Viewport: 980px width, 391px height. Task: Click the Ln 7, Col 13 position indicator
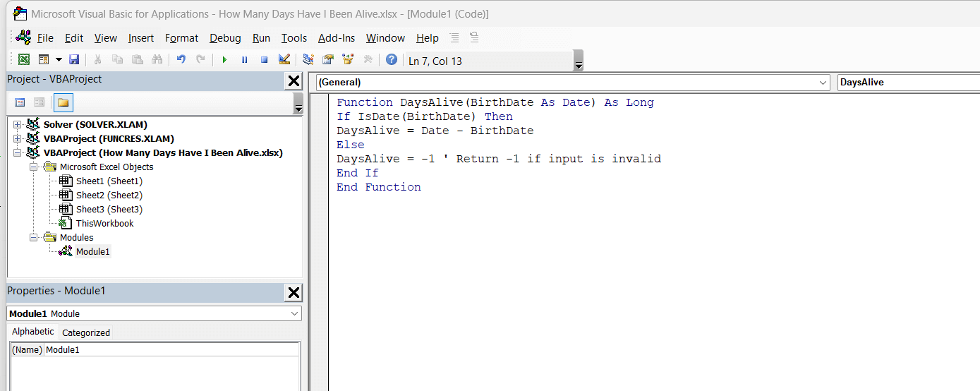[435, 61]
